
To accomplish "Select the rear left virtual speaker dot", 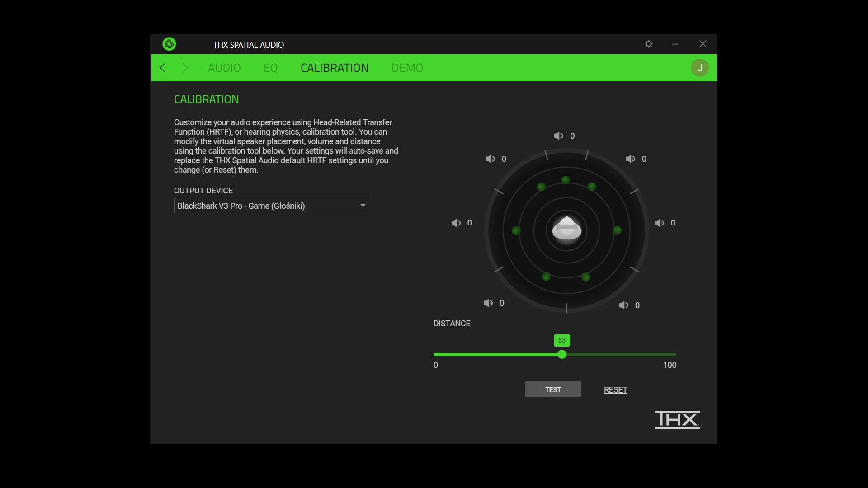I will click(x=546, y=277).
